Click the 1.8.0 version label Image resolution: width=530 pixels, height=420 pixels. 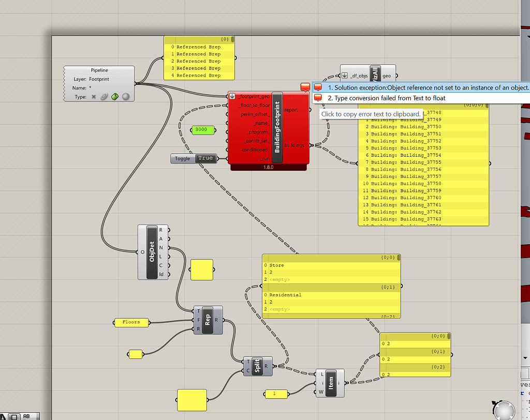[269, 167]
